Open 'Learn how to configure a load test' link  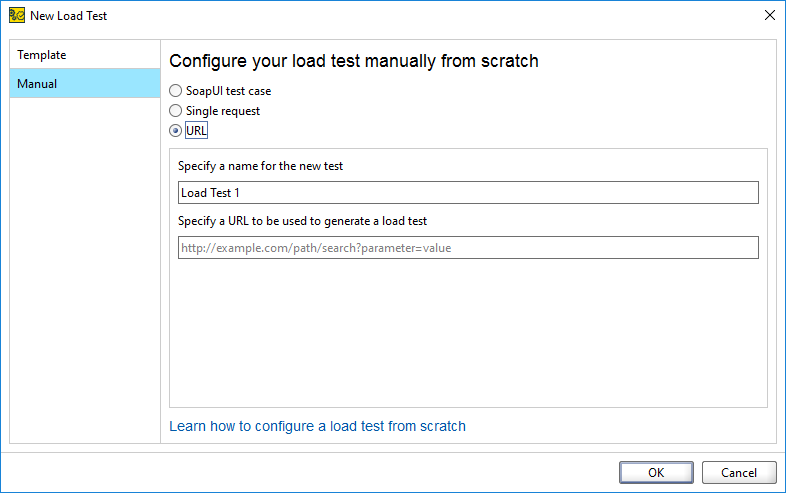(x=317, y=426)
